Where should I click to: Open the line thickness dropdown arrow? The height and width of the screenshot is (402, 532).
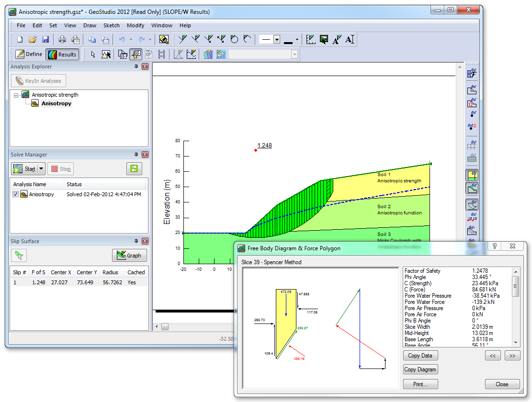click(x=297, y=40)
